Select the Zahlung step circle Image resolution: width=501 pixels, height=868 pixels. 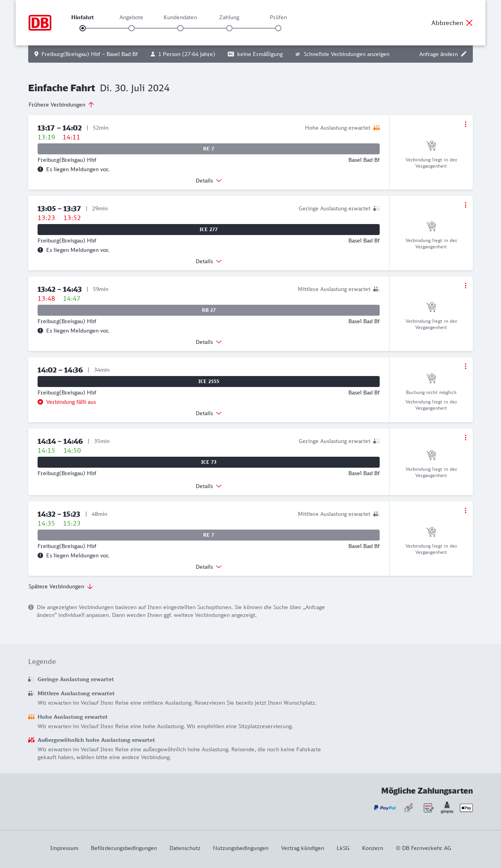point(229,28)
